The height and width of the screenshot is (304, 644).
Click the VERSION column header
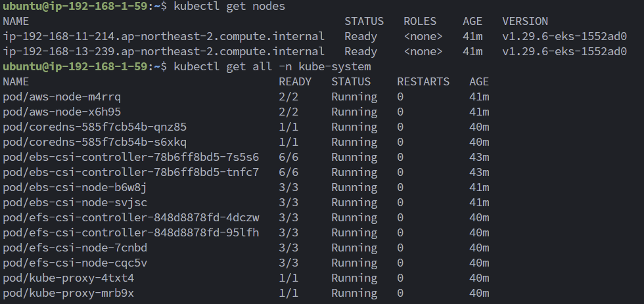[525, 21]
